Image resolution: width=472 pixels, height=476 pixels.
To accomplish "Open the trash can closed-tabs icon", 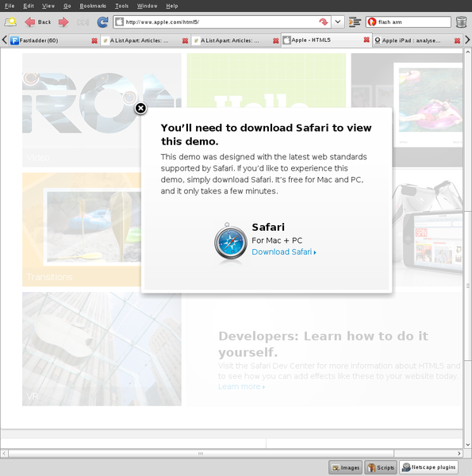I will pos(461,22).
